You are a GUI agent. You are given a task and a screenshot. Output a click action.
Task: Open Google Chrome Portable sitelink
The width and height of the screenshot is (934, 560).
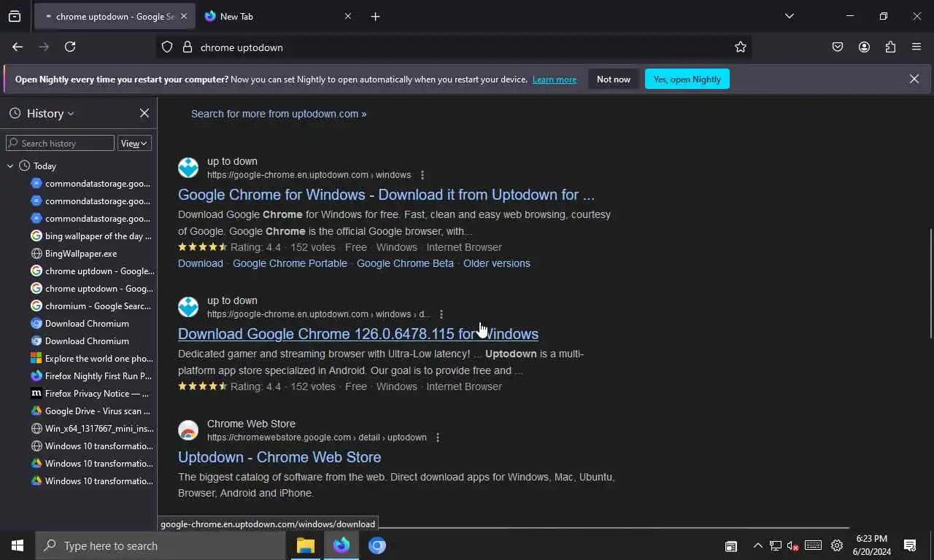tap(290, 263)
